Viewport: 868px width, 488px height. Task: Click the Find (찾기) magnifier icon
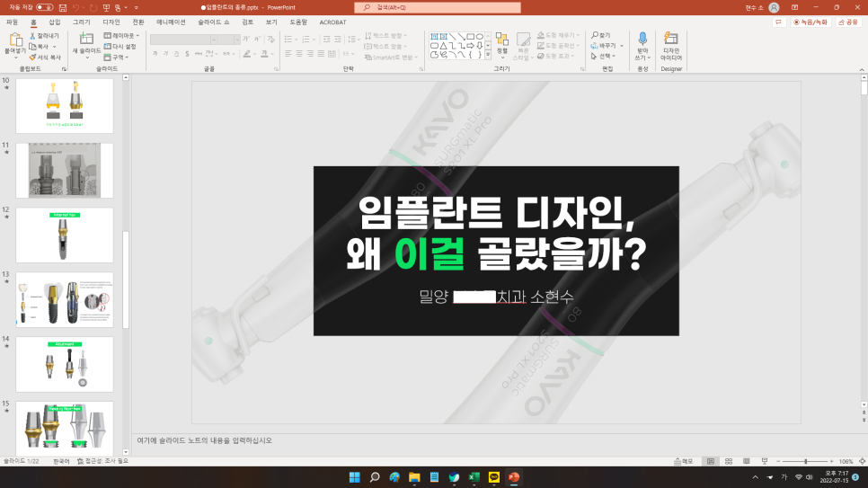[x=595, y=35]
